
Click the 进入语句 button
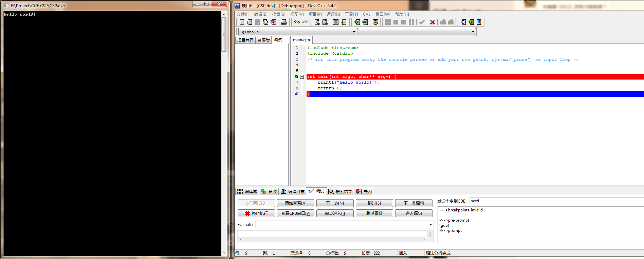coord(414,213)
